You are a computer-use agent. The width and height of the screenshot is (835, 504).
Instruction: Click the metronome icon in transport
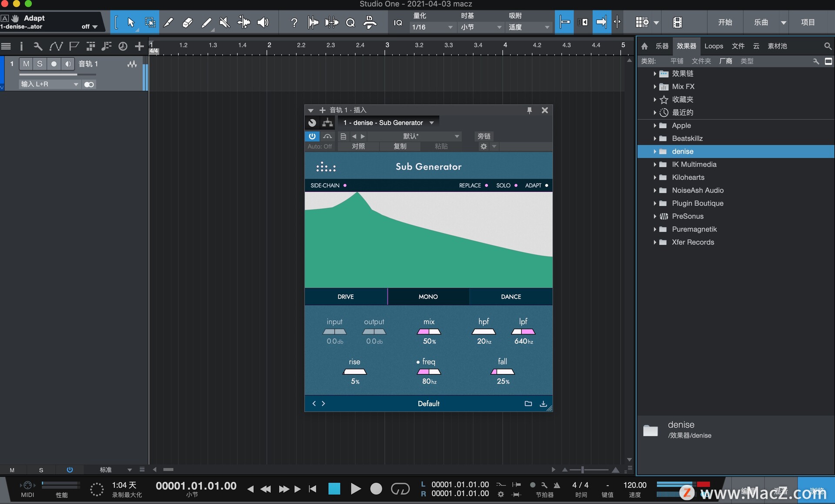(x=557, y=485)
